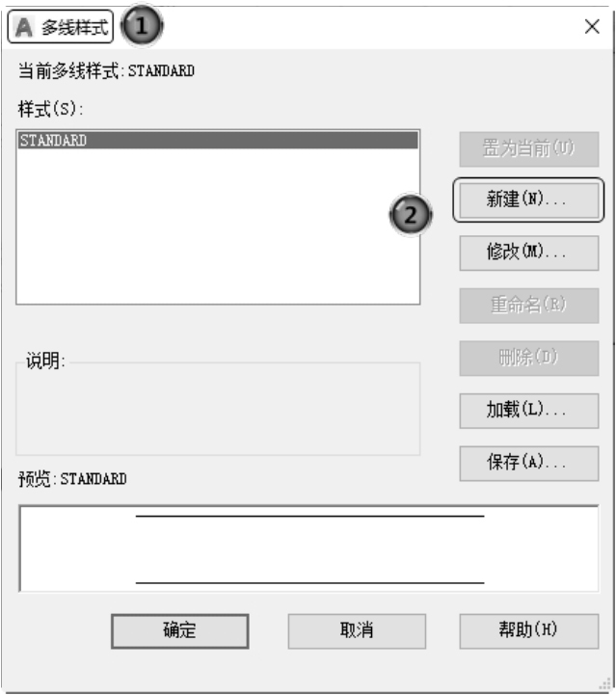Click empty area of 样式 list box
Screen dimensions: 616x695
[x=218, y=227]
